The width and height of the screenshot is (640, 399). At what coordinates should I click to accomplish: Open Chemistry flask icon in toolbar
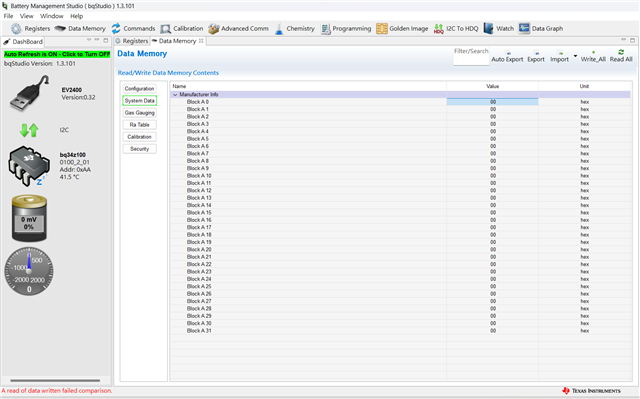click(x=279, y=29)
